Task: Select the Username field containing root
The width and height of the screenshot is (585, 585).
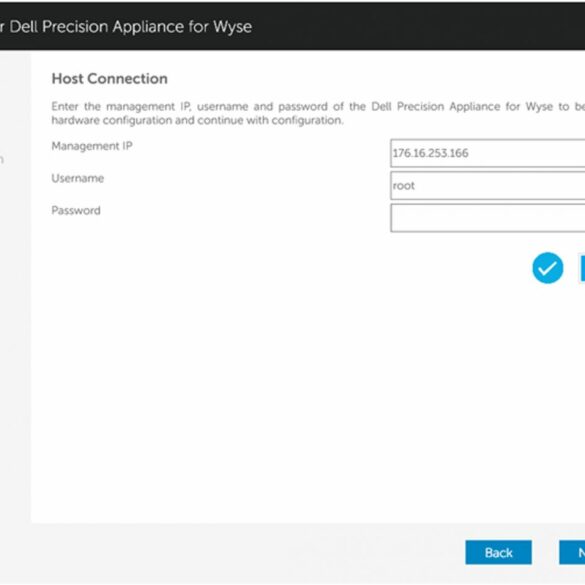Action: [488, 185]
